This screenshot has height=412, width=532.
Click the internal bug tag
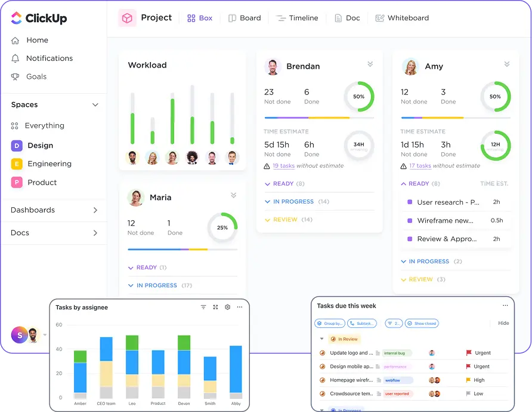(396, 353)
